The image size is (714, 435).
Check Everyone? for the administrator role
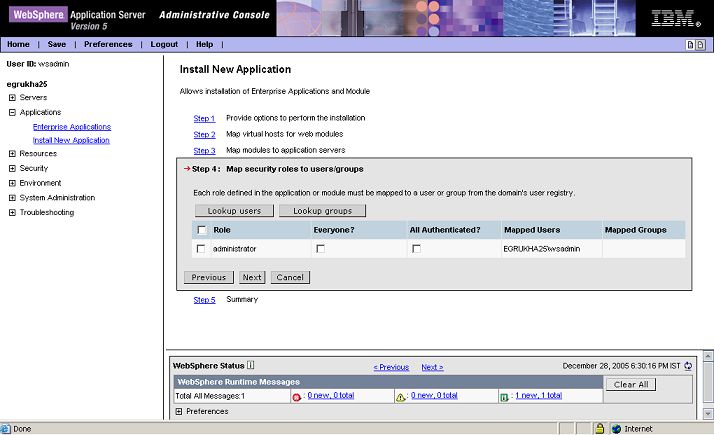point(321,249)
